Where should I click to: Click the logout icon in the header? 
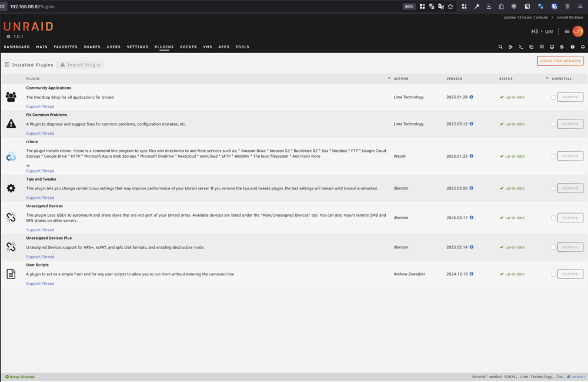coord(510,47)
